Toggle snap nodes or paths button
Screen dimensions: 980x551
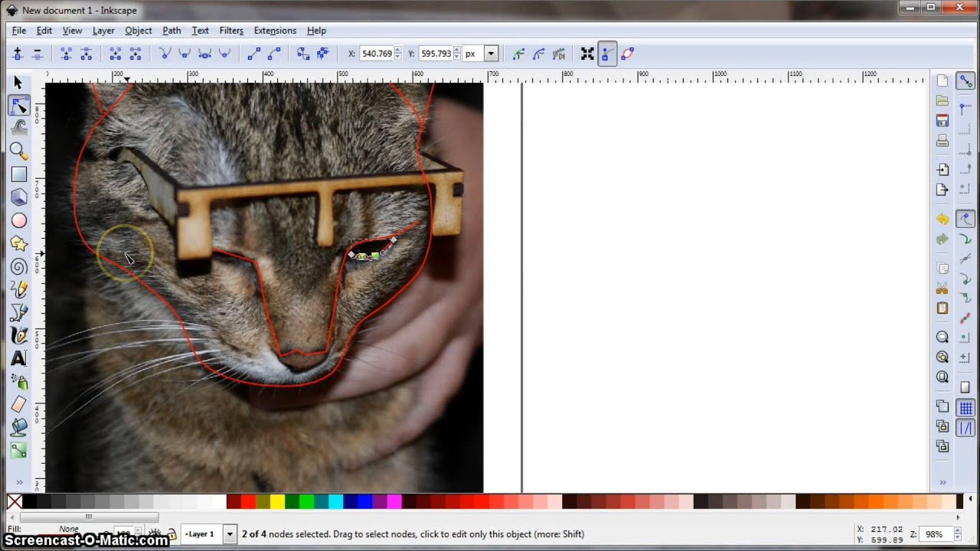click(965, 220)
